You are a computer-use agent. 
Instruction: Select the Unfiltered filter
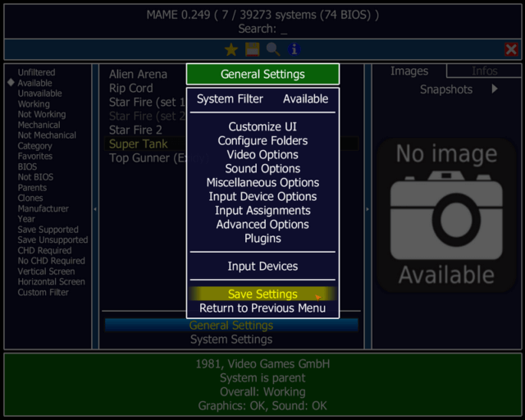pos(36,72)
